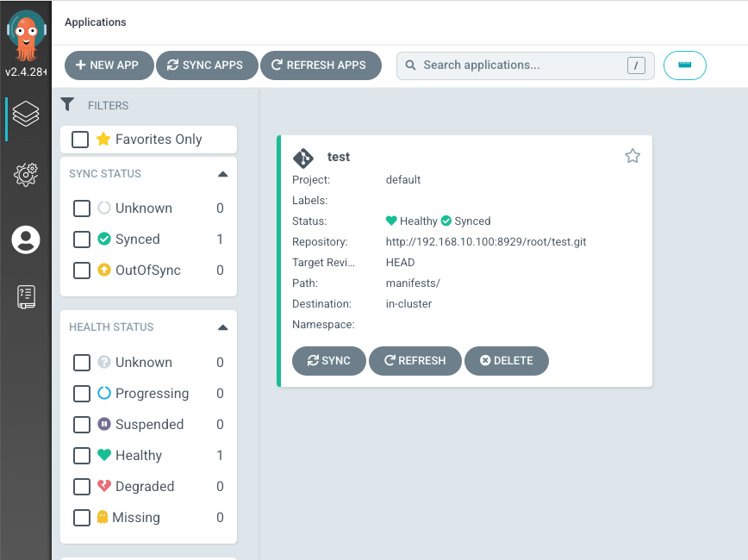Open the Documentation book icon
Image resolution: width=748 pixels, height=560 pixels.
click(26, 297)
